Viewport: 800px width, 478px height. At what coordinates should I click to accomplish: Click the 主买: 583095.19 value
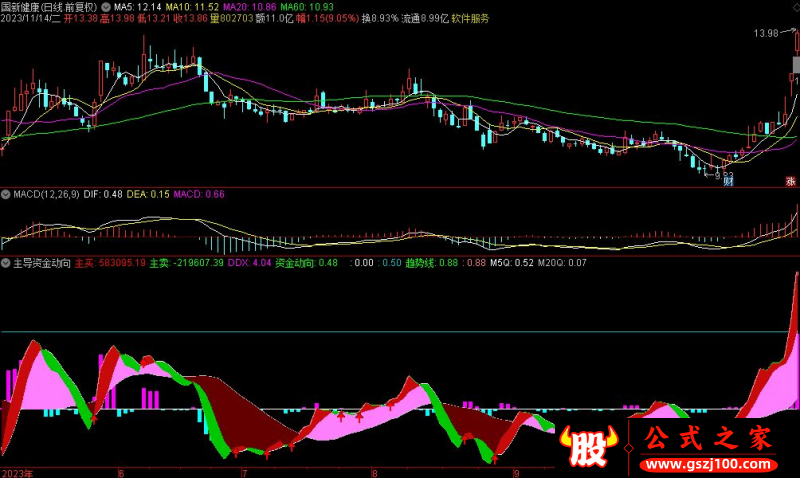click(x=110, y=263)
